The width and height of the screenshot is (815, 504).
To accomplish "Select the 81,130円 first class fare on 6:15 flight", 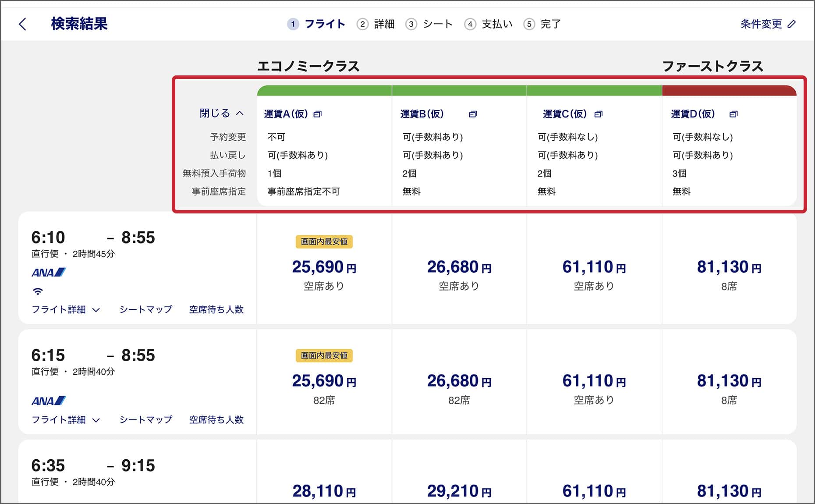I will pos(729,381).
